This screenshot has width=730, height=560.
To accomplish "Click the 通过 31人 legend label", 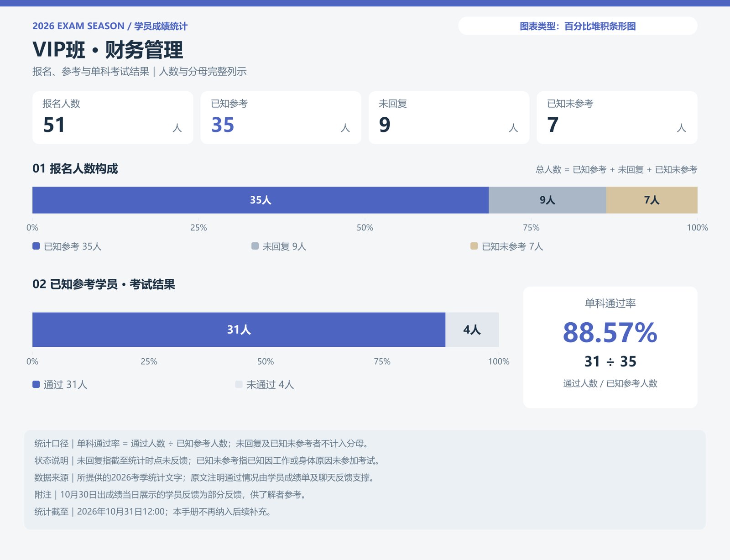I will [x=65, y=385].
